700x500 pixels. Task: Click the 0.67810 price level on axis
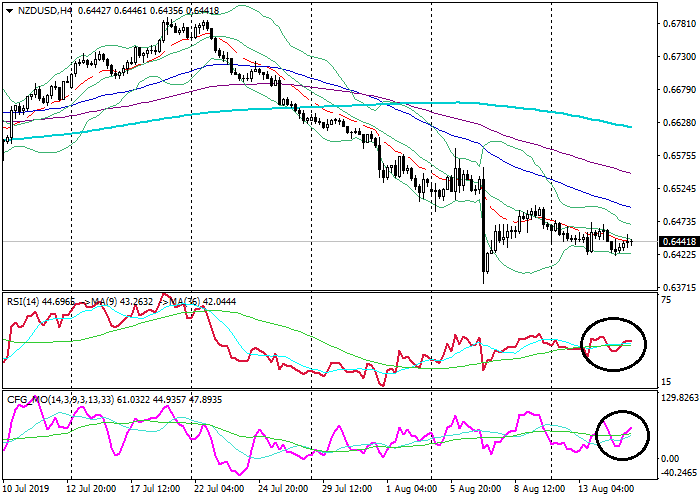pos(678,23)
